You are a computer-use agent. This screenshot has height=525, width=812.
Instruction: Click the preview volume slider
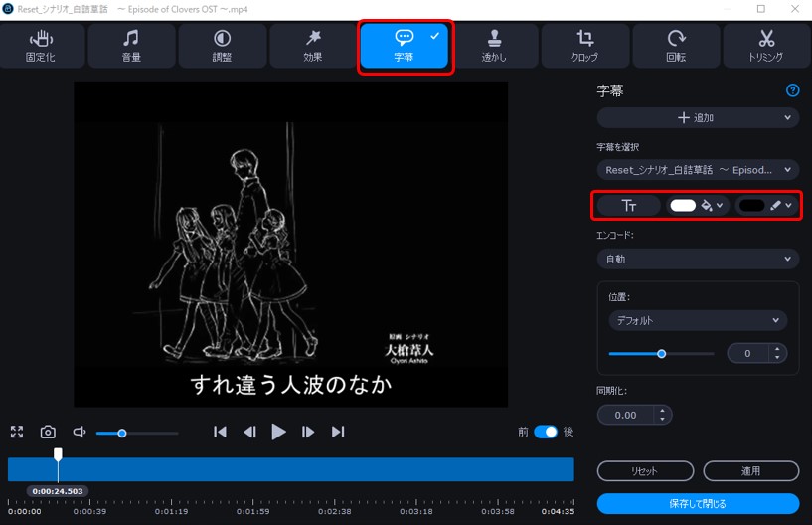137,433
